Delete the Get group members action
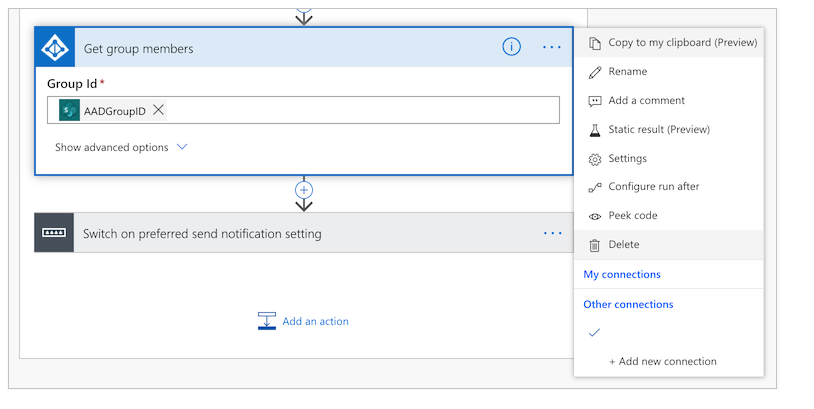 pyautogui.click(x=623, y=244)
